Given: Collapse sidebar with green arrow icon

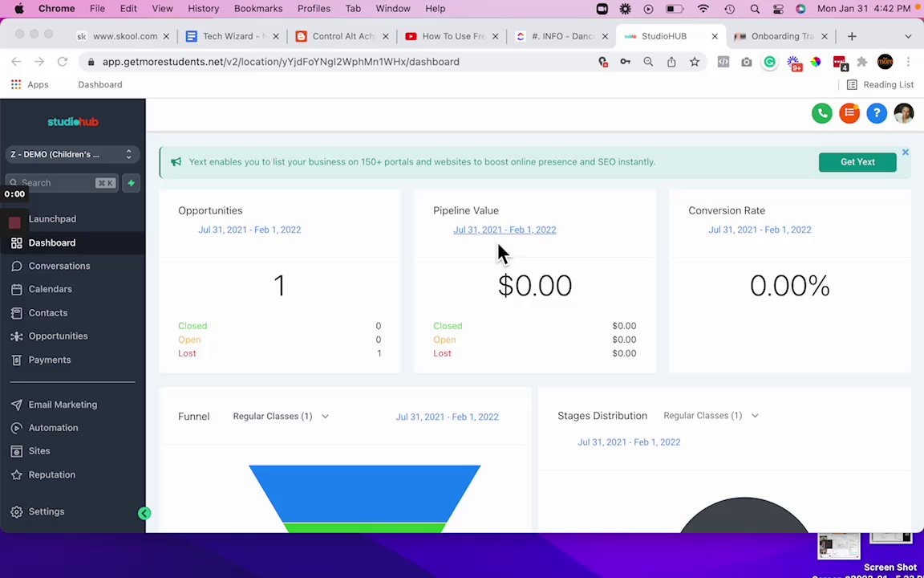Looking at the screenshot, I should click(144, 513).
